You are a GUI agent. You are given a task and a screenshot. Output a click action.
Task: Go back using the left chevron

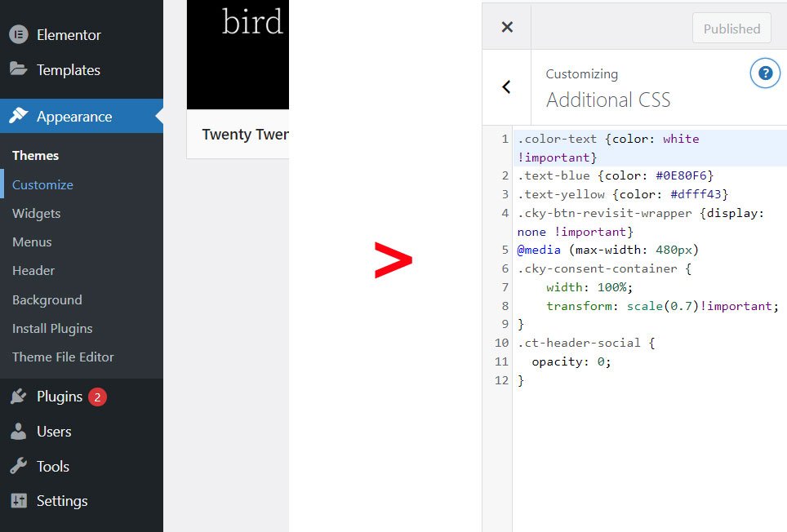[506, 86]
